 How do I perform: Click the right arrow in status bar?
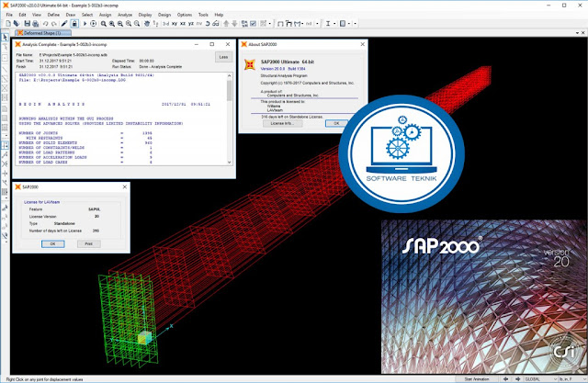click(x=517, y=379)
